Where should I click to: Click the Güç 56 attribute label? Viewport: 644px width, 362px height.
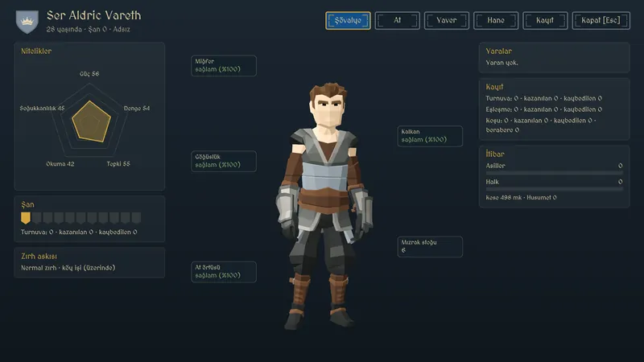[89, 74]
